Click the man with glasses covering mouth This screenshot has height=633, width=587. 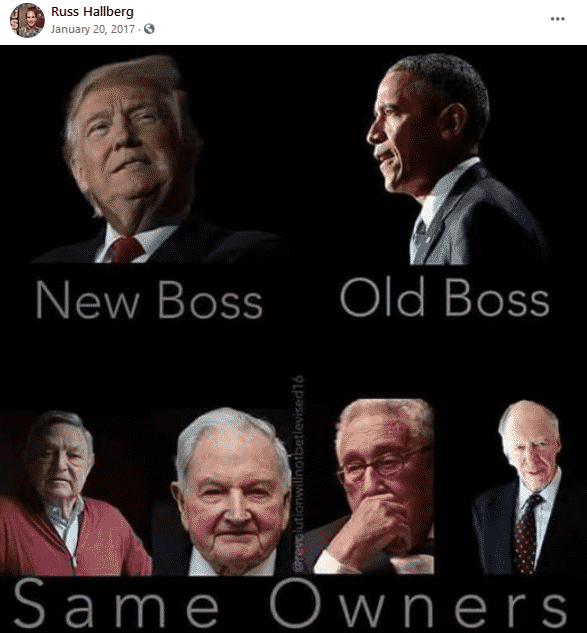pos(373,486)
